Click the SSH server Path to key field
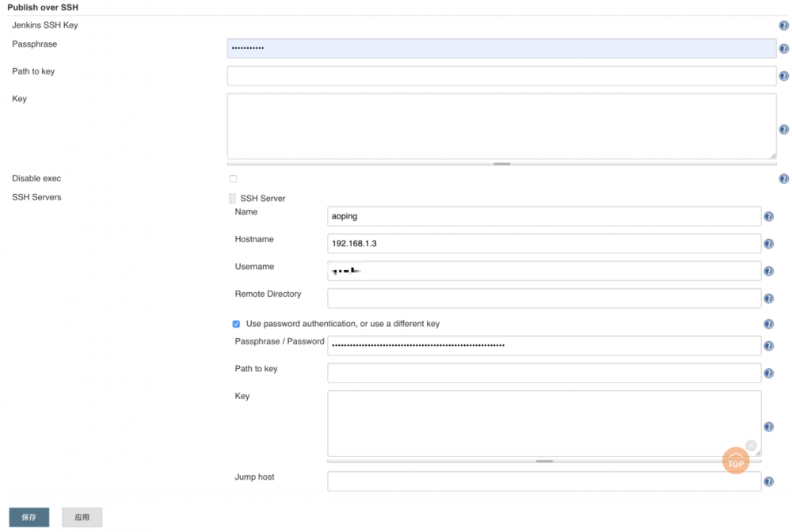The height and width of the screenshot is (532, 792). pyautogui.click(x=544, y=373)
